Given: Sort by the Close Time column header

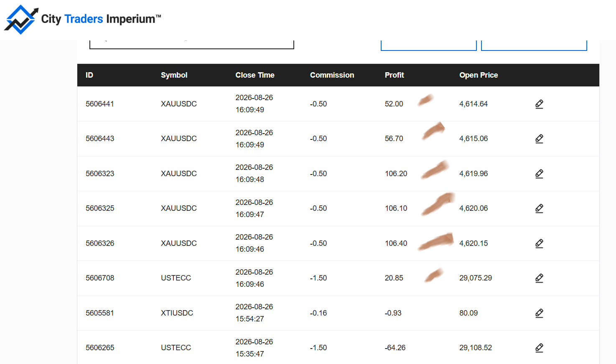Looking at the screenshot, I should [x=255, y=75].
